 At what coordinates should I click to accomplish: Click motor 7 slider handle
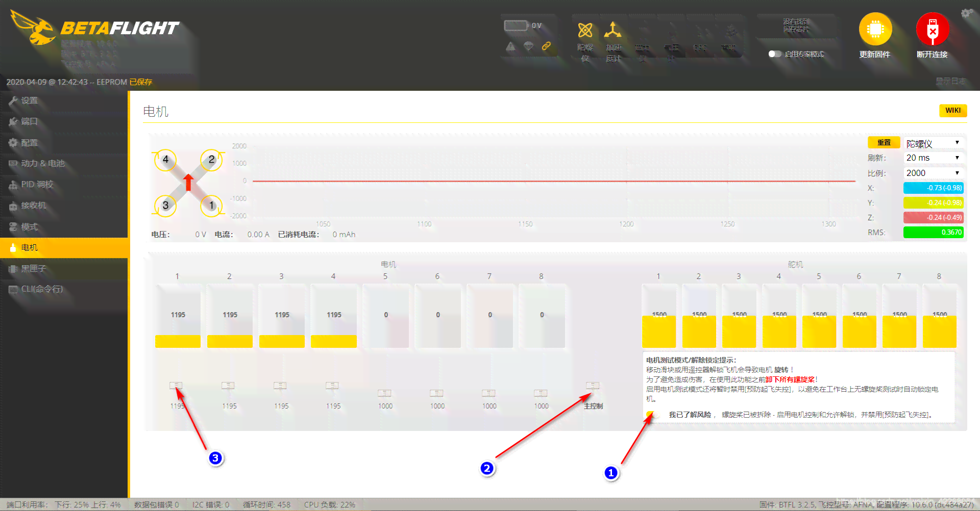[488, 393]
